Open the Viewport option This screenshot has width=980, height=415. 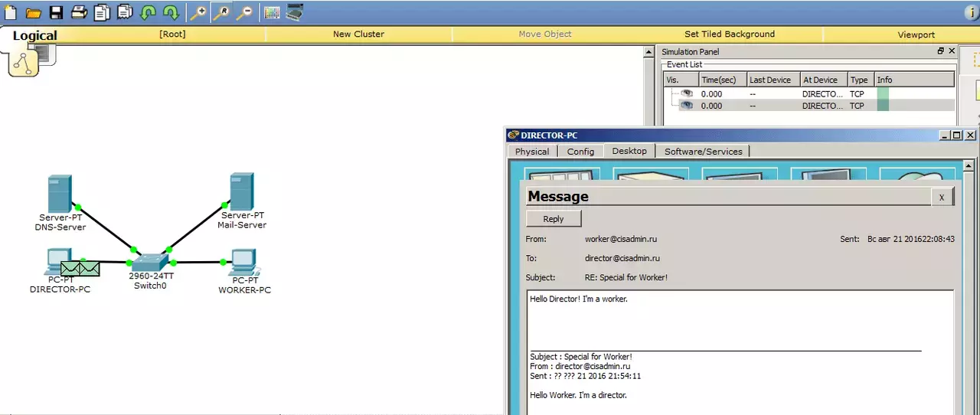click(916, 34)
